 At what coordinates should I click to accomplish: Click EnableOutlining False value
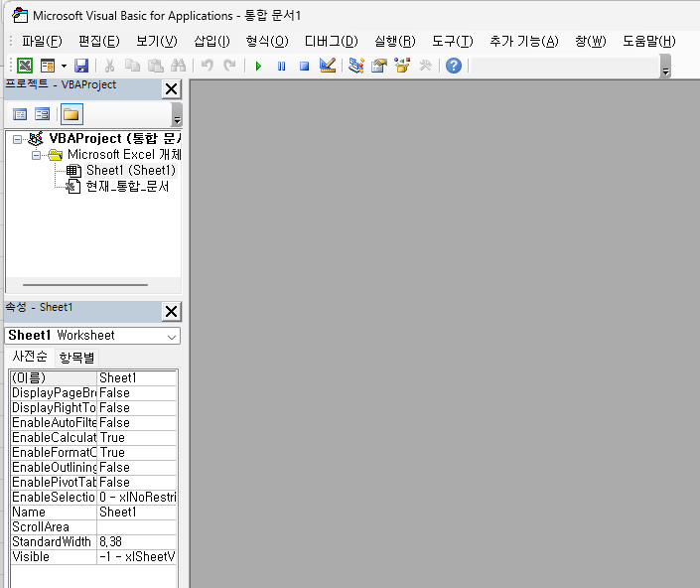[137, 468]
